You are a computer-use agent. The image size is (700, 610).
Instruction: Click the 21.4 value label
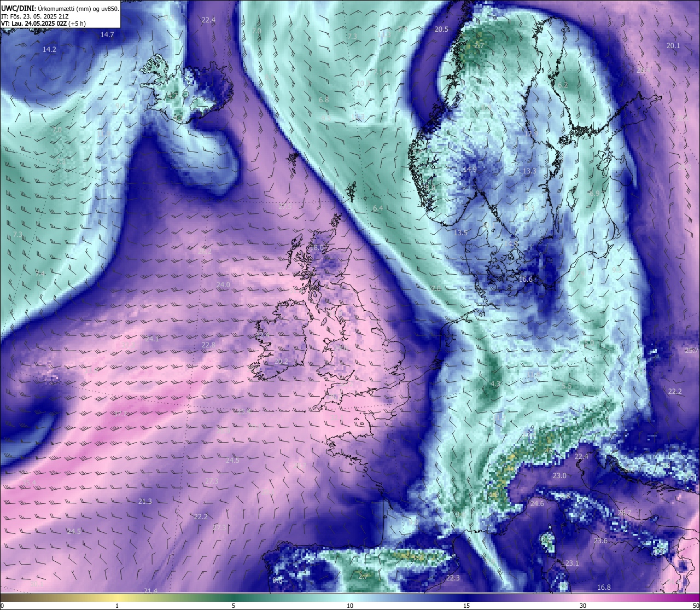pyautogui.click(x=150, y=590)
